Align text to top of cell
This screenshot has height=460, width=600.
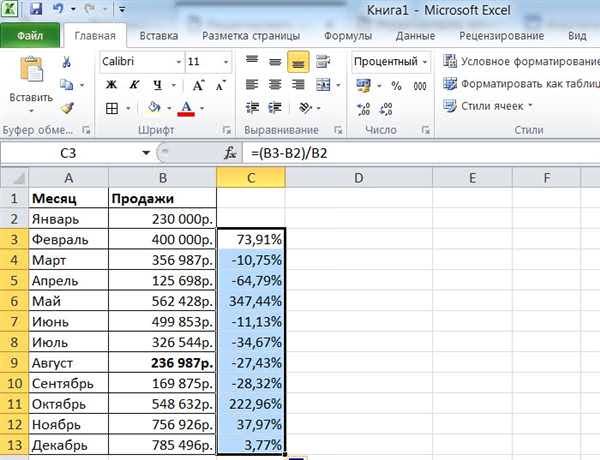[252, 61]
